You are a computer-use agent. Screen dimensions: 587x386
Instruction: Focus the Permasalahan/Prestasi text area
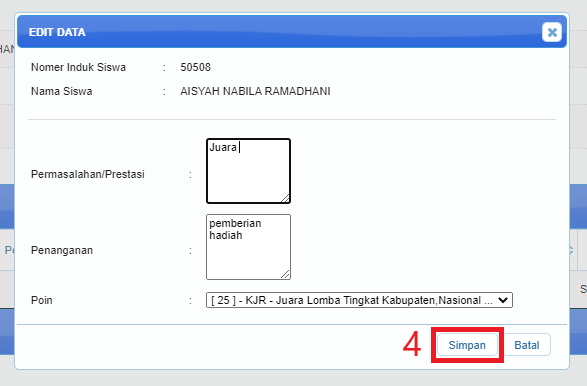click(x=248, y=171)
